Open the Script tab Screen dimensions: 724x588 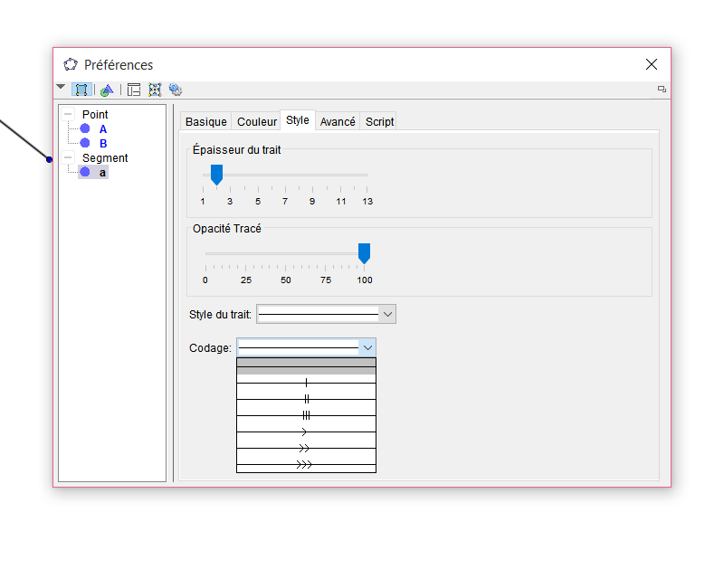(379, 121)
